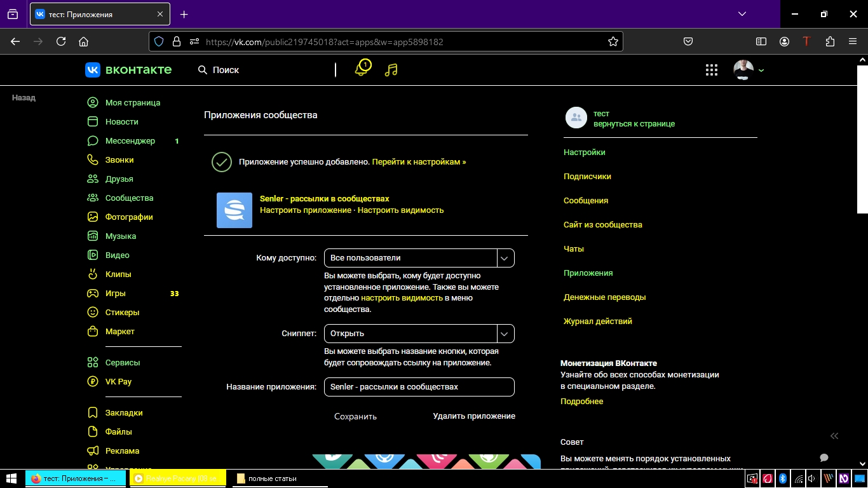Image resolution: width=868 pixels, height=488 pixels.
Task: Collapse the chat sidebar double-chevron
Action: (834, 436)
